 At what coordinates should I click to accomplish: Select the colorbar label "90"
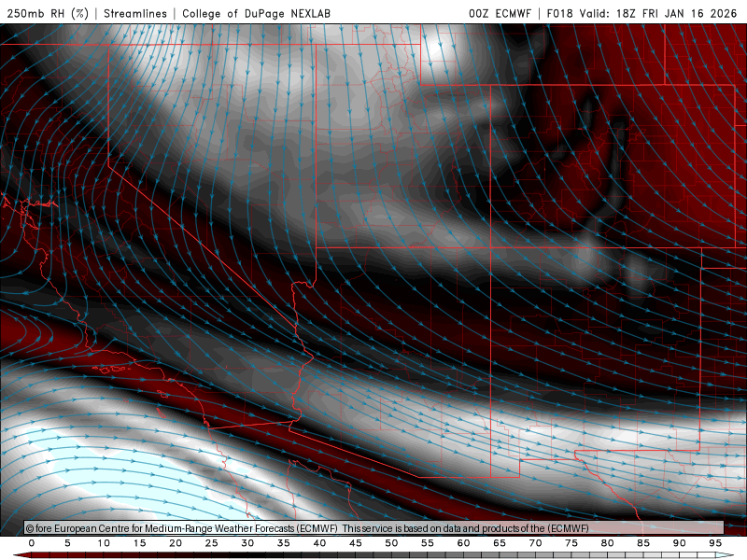[x=680, y=543]
